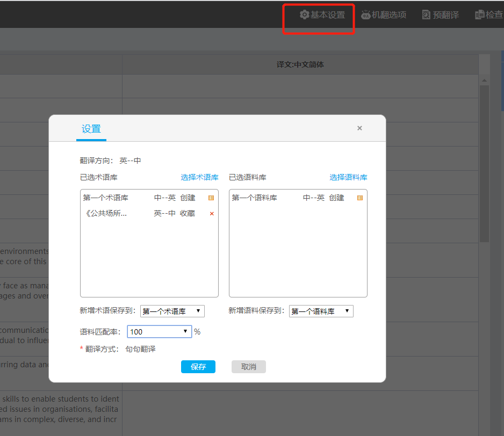504x436 pixels.
Task: Open 语料匹配率 combo box
Action: tap(160, 332)
